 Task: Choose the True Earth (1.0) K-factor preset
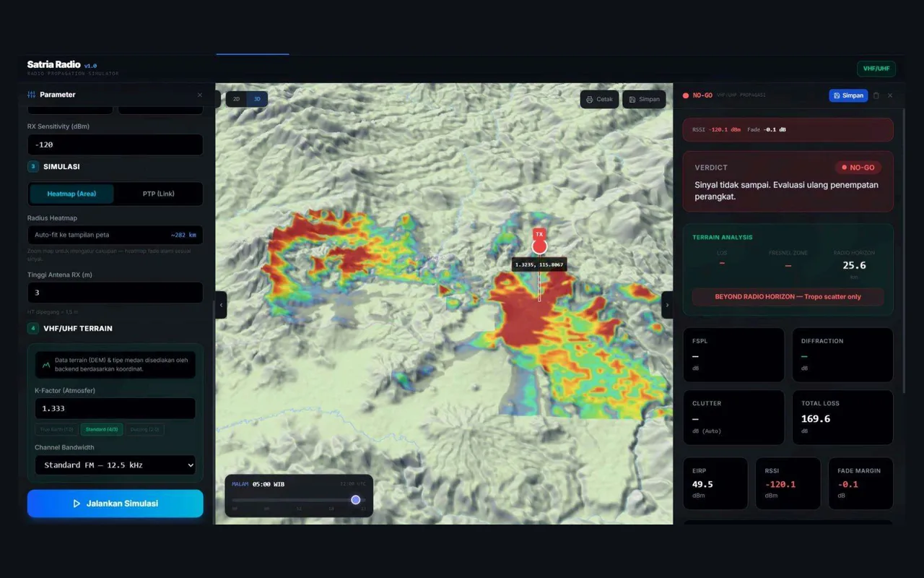tap(57, 429)
